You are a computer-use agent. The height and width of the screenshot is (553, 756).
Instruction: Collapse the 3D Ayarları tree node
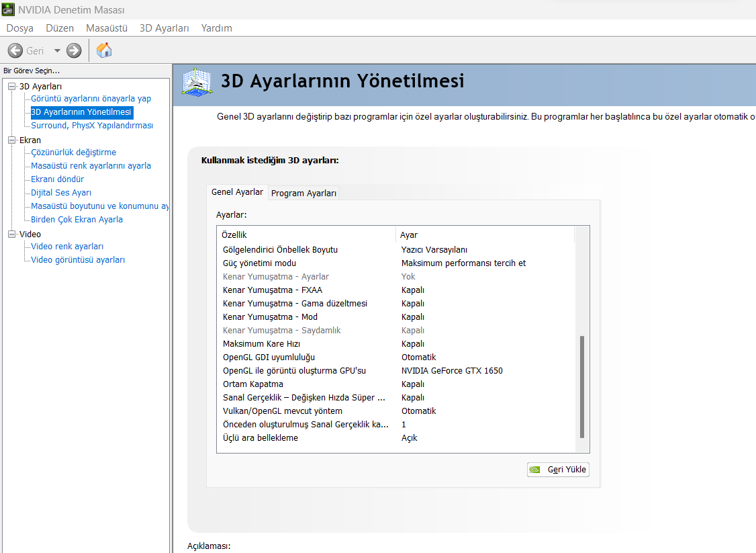click(12, 87)
